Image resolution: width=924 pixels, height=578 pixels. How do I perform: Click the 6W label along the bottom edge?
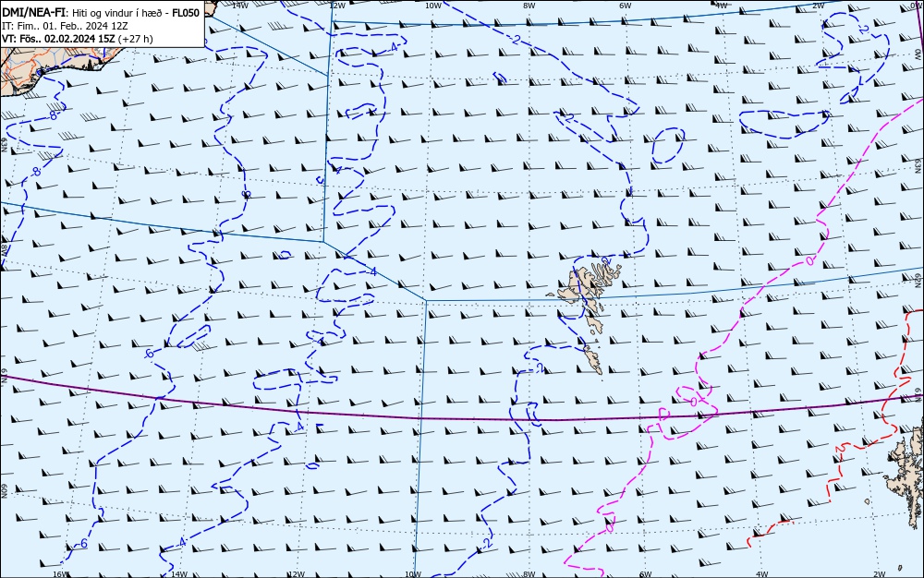(x=645, y=574)
